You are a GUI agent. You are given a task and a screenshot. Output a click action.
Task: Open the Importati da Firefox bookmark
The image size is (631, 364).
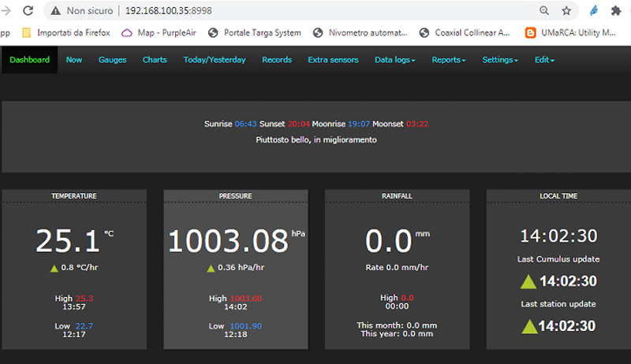pyautogui.click(x=73, y=33)
